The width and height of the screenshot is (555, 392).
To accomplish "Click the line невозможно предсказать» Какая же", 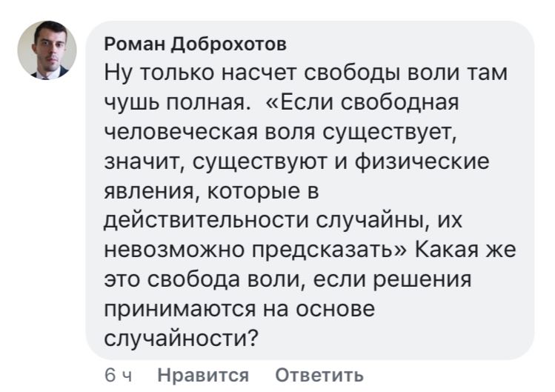I will click(310, 250).
